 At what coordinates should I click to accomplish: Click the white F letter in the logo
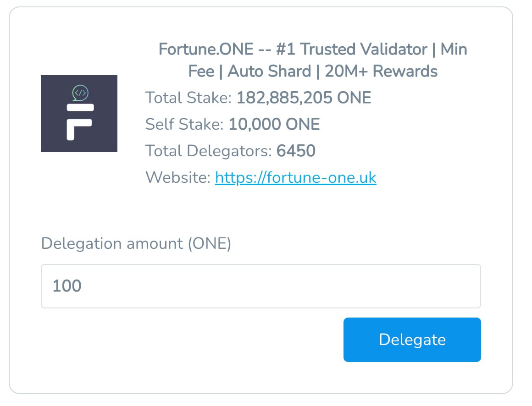coord(80,122)
